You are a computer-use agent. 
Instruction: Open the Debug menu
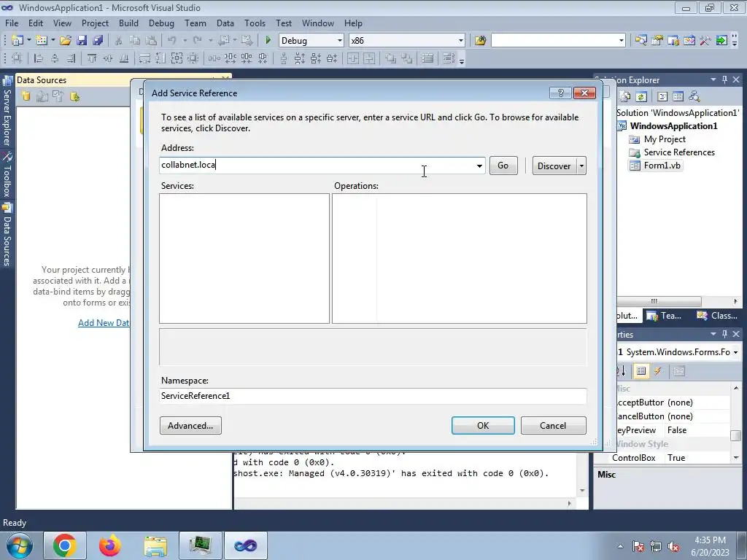pyautogui.click(x=161, y=23)
